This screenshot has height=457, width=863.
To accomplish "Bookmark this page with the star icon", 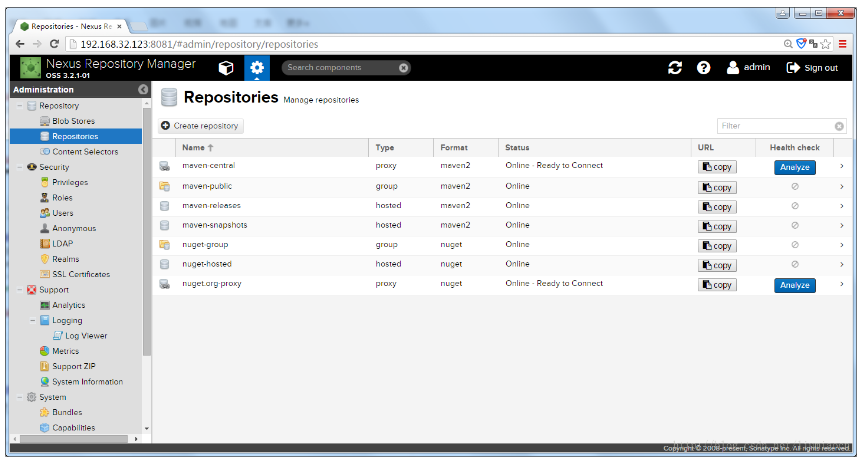I will tap(826, 44).
